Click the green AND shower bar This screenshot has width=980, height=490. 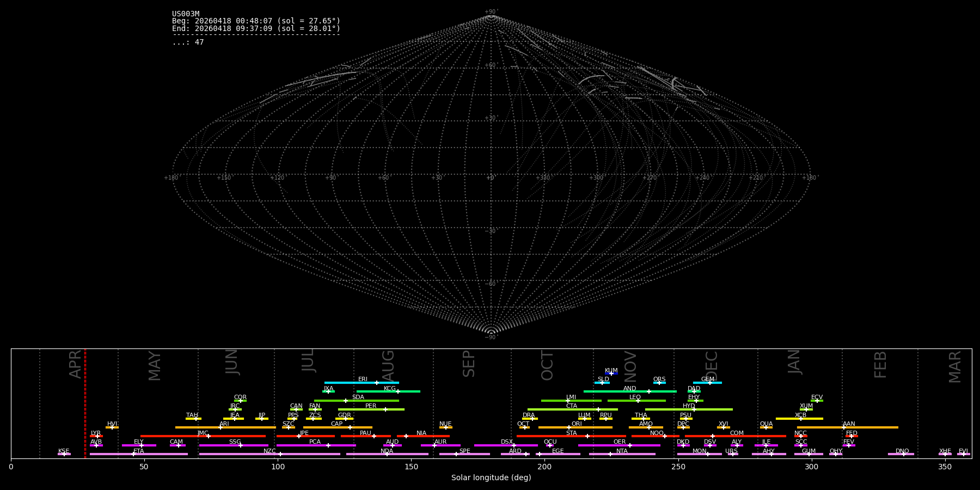(630, 391)
